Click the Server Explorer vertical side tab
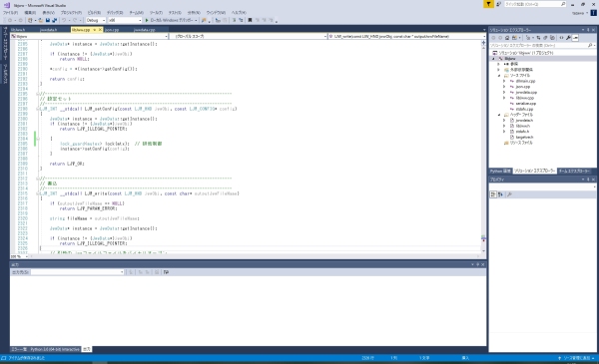Image resolution: width=599 pixels, height=364 pixels. pos(5,44)
